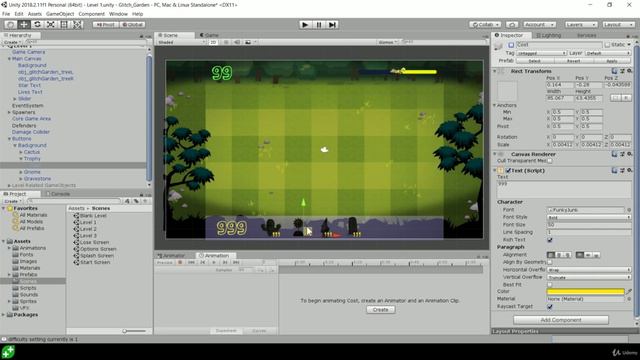Click the Pause button
The width and height of the screenshot is (640, 360).
(319, 24)
